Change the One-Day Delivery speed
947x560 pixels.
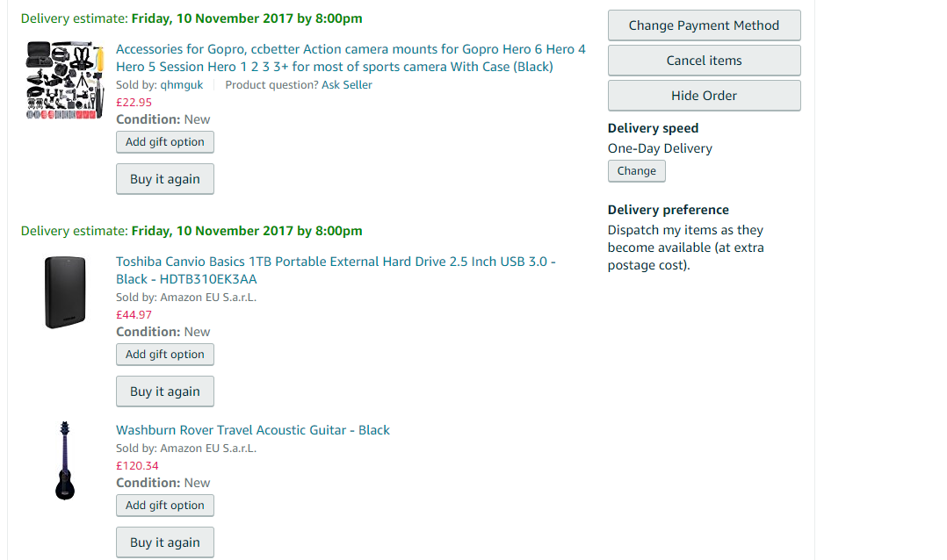point(637,171)
